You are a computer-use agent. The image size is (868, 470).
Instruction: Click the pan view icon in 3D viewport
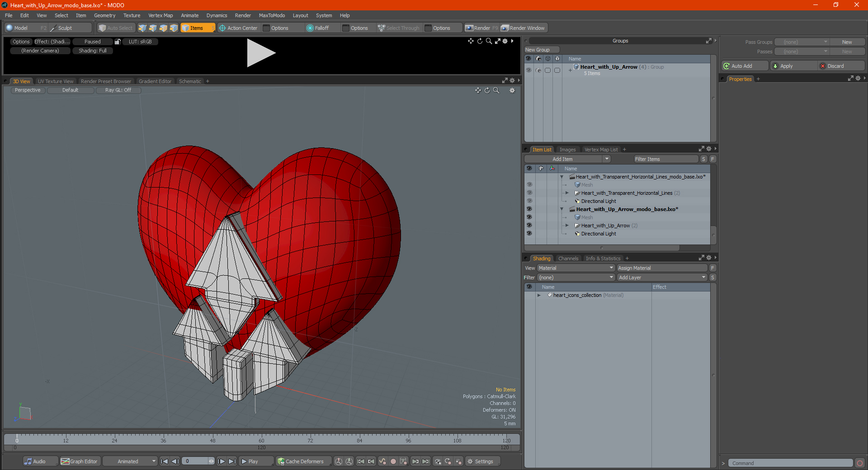478,90
